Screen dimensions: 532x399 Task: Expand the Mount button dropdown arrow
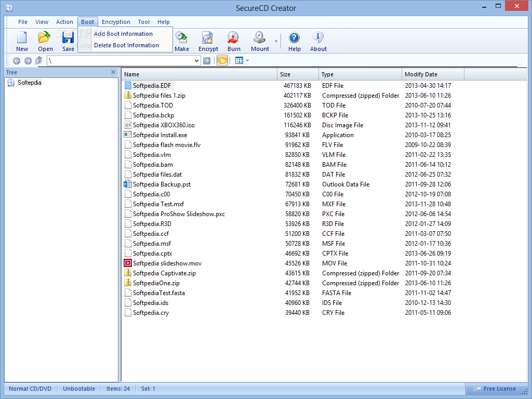point(276,42)
